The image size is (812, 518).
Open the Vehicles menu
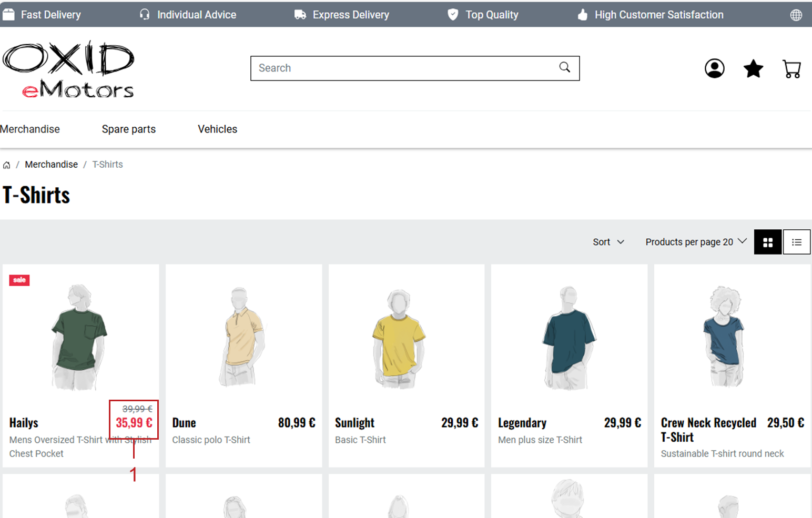tap(217, 129)
